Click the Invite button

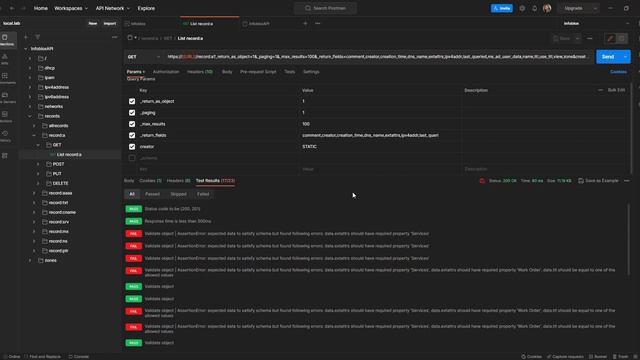[x=502, y=8]
